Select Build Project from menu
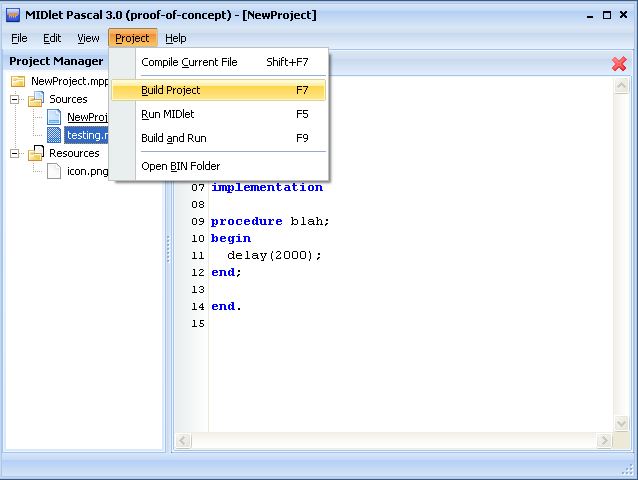Viewport: 638px width, 480px height. tap(218, 90)
